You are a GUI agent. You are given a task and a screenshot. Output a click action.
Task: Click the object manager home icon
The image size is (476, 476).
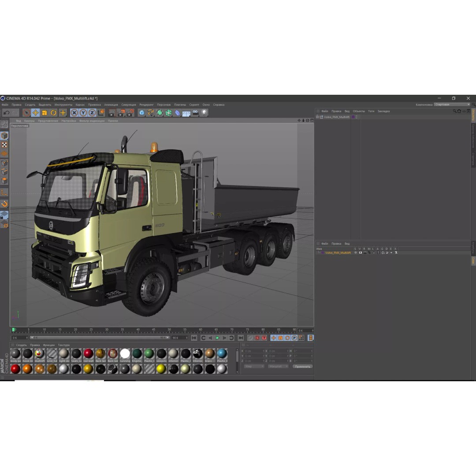click(459, 111)
